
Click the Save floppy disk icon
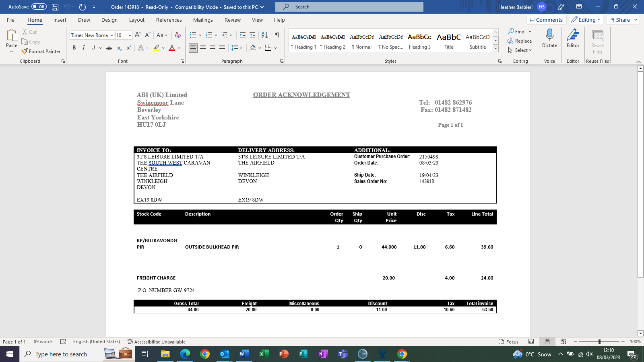point(55,7)
